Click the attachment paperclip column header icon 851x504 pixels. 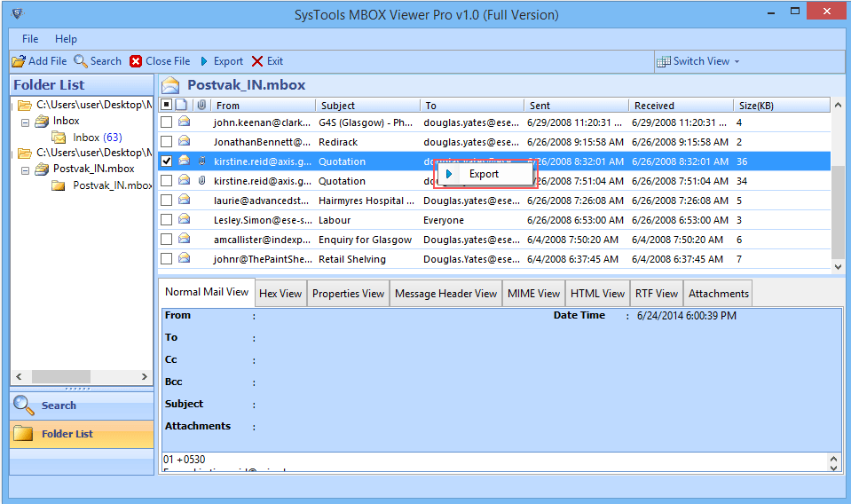pyautogui.click(x=201, y=105)
